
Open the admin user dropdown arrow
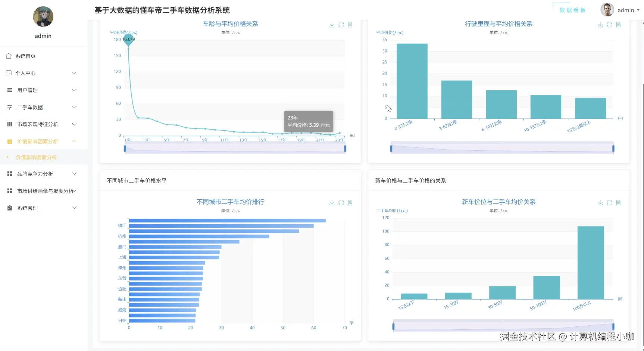[638, 10]
